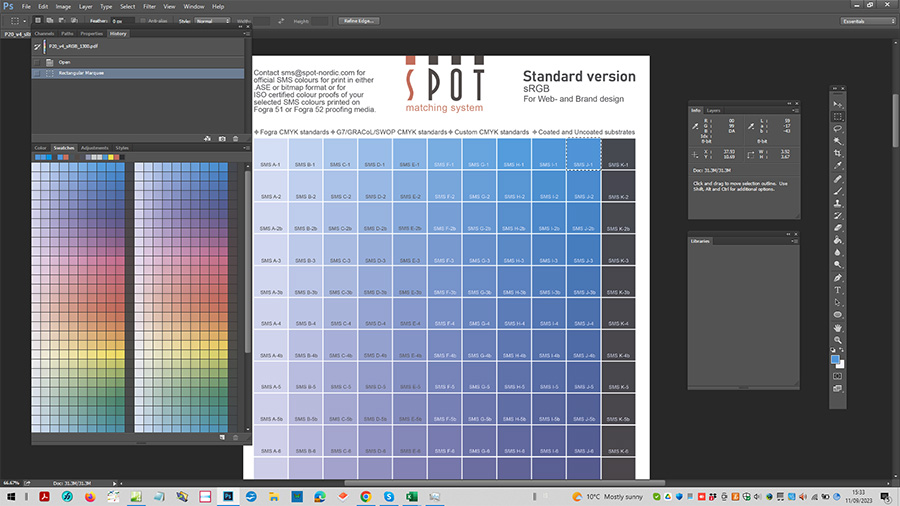The width and height of the screenshot is (900, 506).
Task: Click the Move tool icon
Action: (838, 104)
